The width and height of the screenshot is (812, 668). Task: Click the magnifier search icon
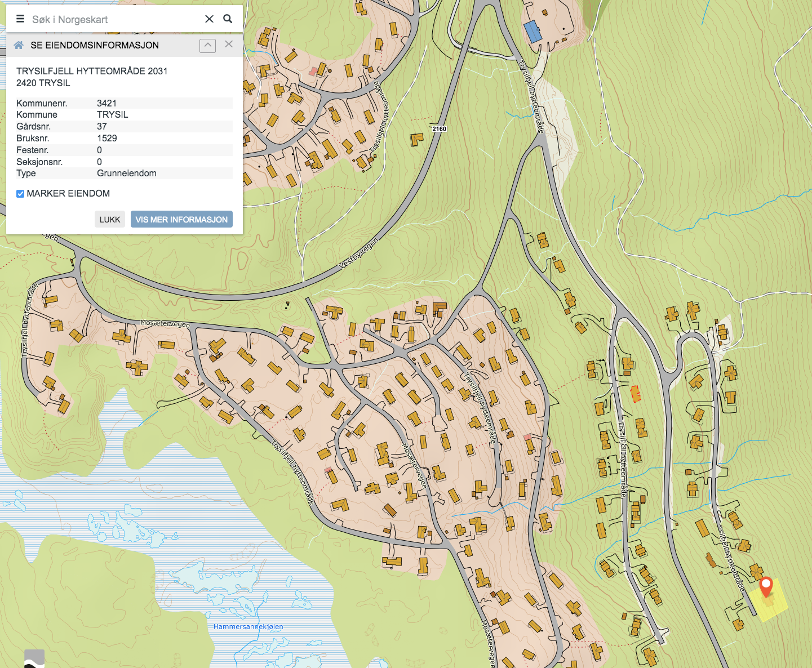pyautogui.click(x=228, y=19)
